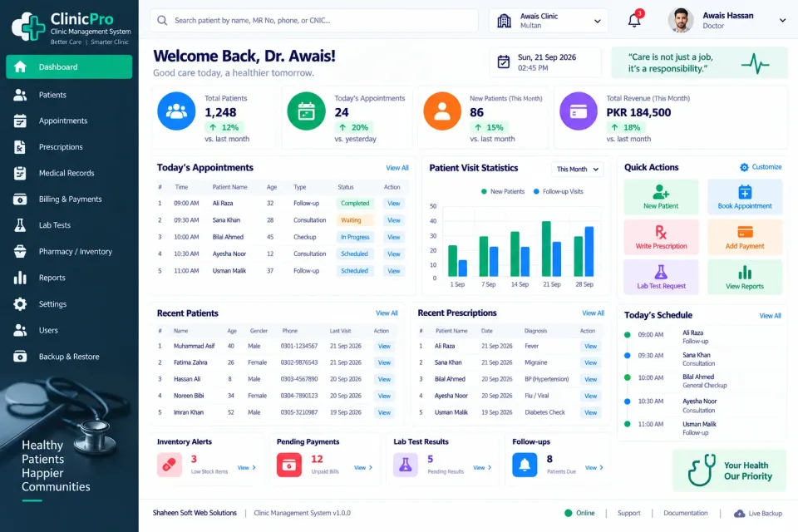
Task: Click the Customize gear icon
Action: tap(744, 167)
